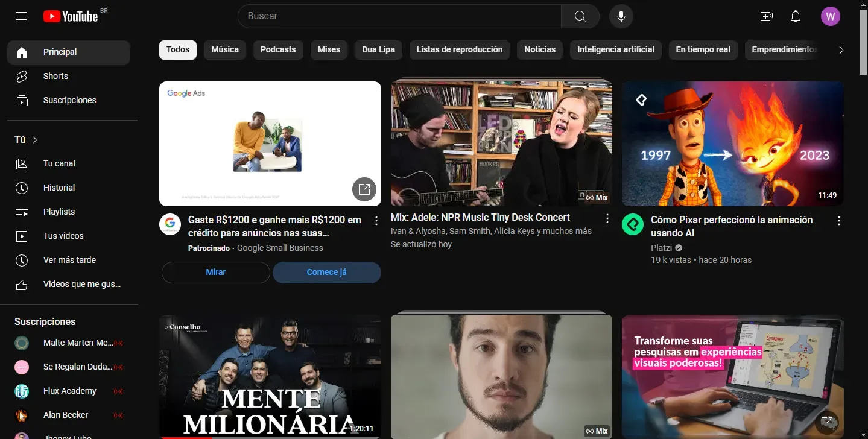Click the Historial clock icon
Screen dimensions: 868x439
point(22,188)
